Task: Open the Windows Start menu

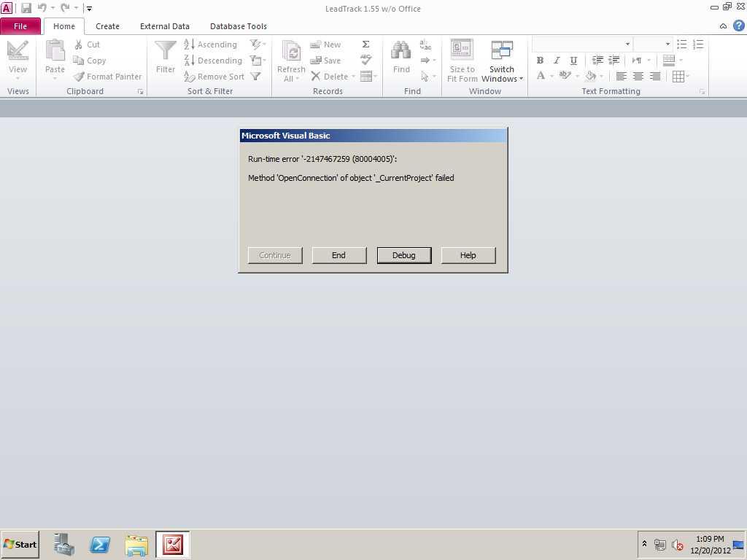Action: (20, 544)
